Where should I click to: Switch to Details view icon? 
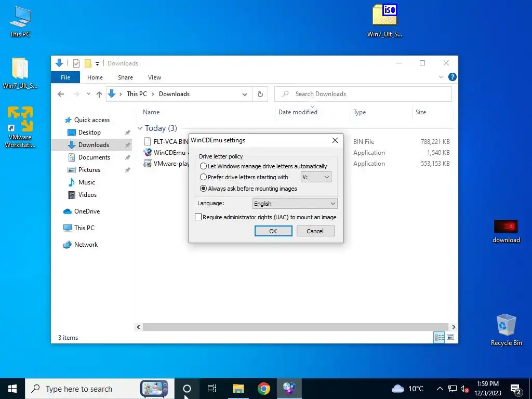(x=439, y=337)
